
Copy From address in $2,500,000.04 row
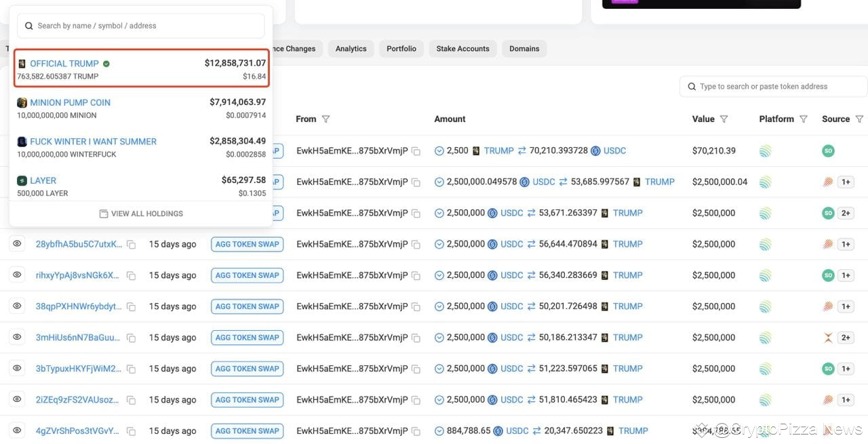(416, 182)
